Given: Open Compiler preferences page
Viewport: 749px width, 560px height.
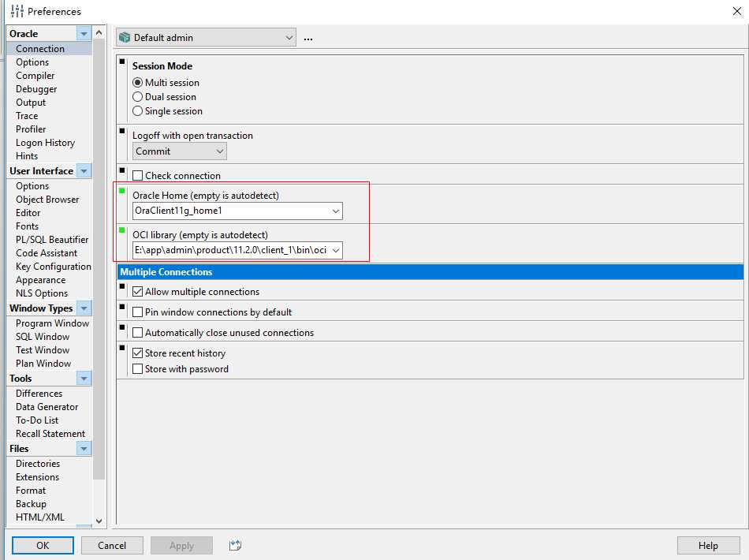Looking at the screenshot, I should 35,76.
